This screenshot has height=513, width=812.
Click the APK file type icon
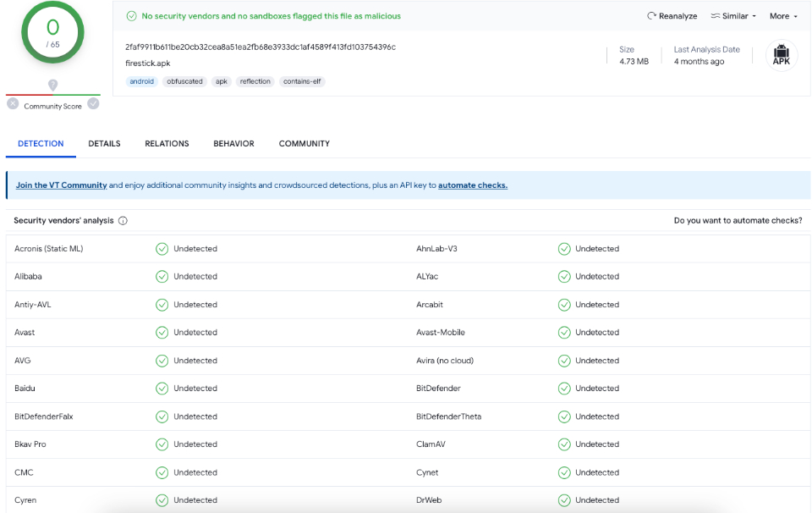coord(781,55)
